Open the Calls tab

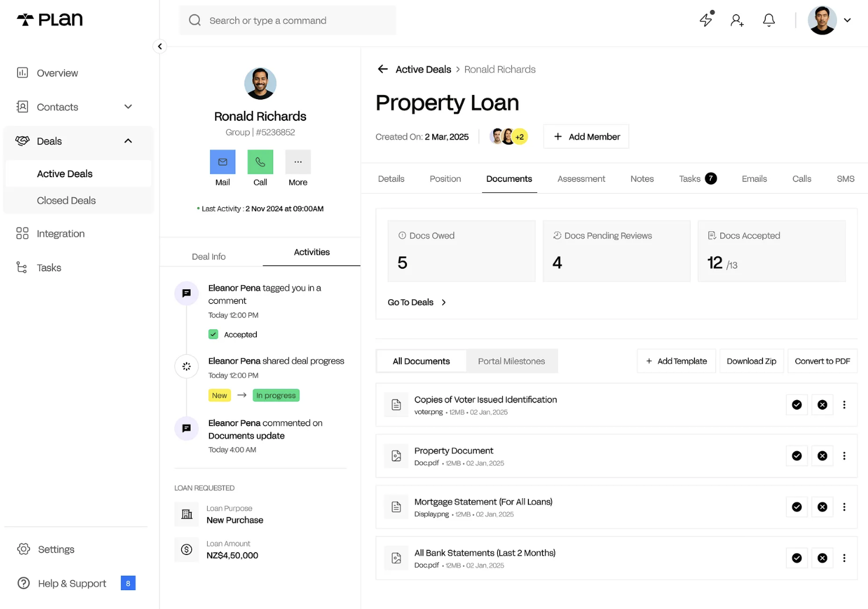click(x=802, y=178)
